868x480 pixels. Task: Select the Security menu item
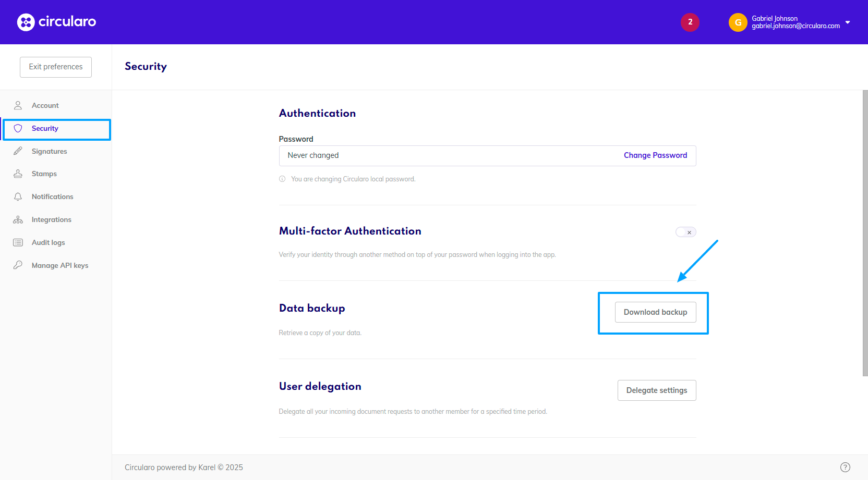point(45,129)
